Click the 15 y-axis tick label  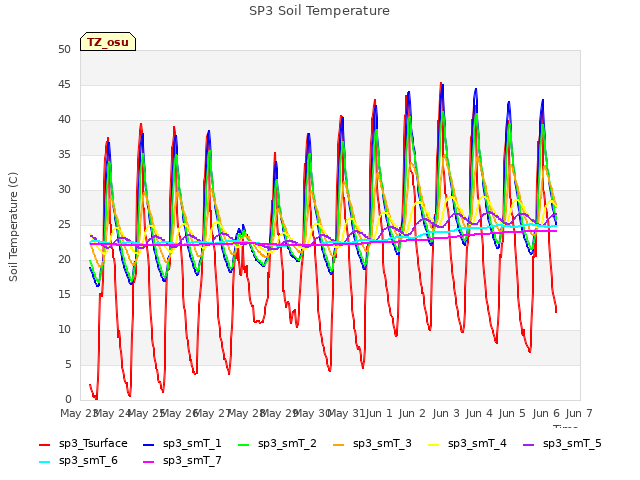click(64, 294)
